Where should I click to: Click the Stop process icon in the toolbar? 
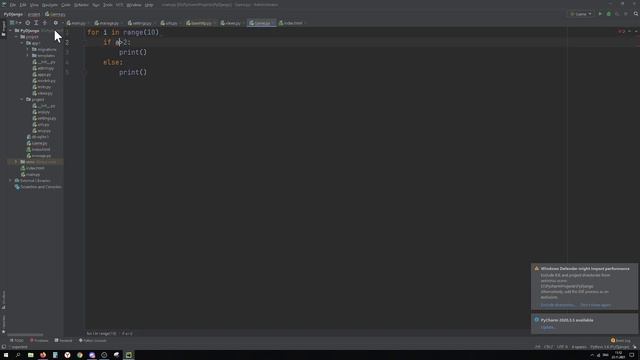[625, 14]
